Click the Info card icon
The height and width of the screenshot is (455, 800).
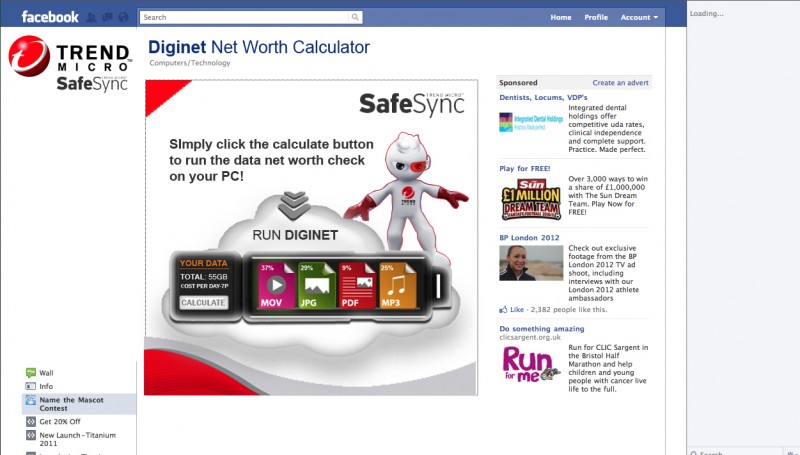31,386
